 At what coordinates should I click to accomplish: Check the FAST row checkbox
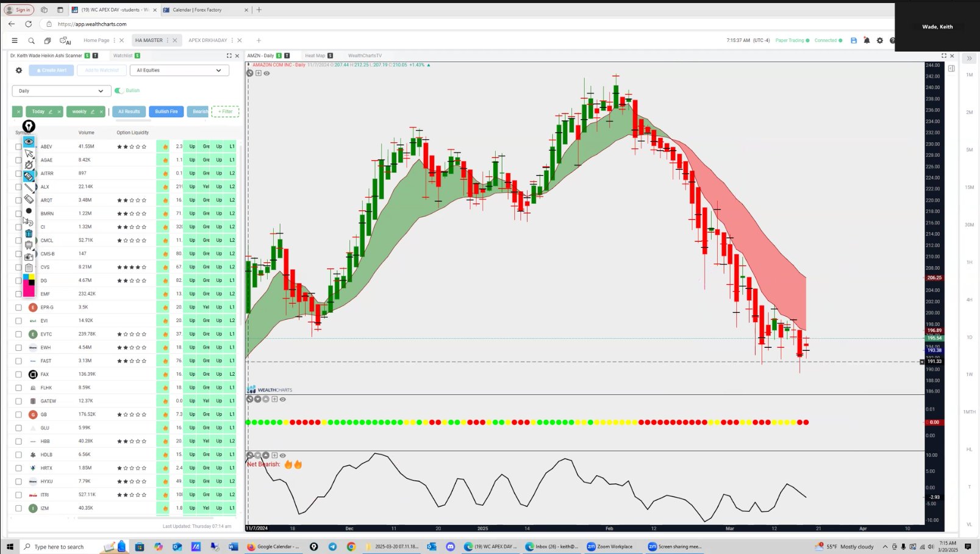click(18, 361)
